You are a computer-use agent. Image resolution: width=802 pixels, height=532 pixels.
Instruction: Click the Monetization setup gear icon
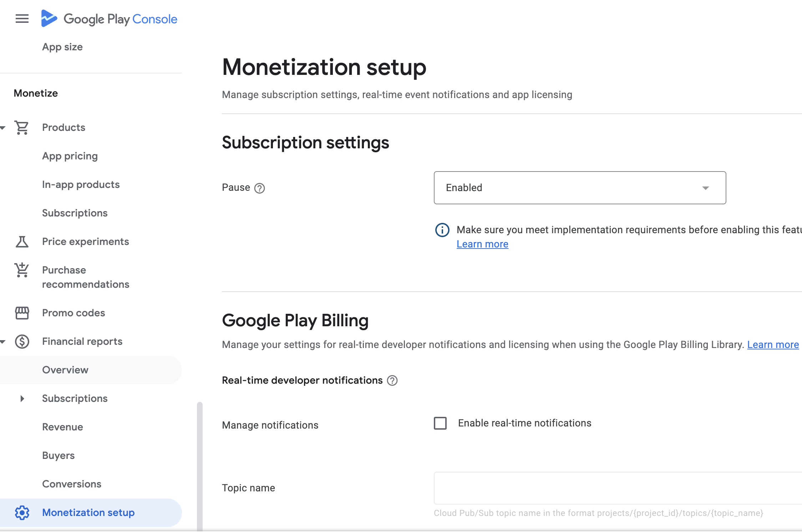(x=22, y=513)
